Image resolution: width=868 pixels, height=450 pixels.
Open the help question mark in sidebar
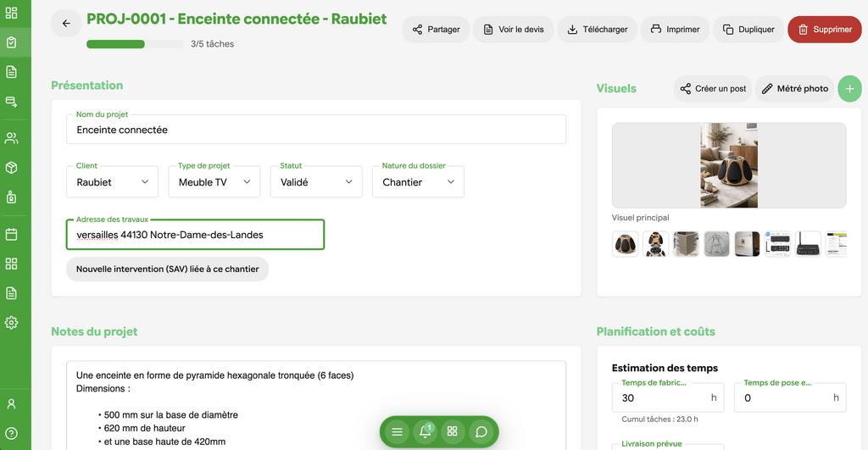(12, 433)
